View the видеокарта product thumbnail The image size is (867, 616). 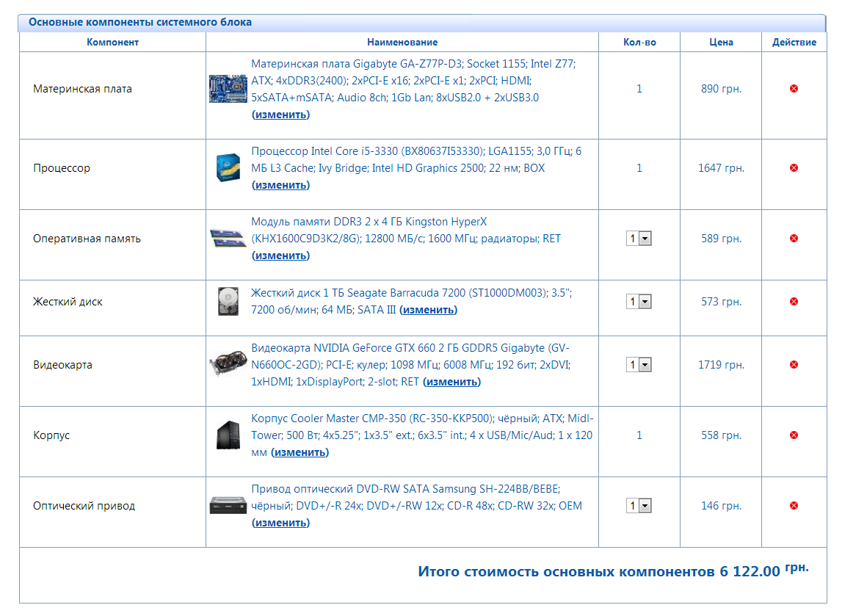(228, 364)
